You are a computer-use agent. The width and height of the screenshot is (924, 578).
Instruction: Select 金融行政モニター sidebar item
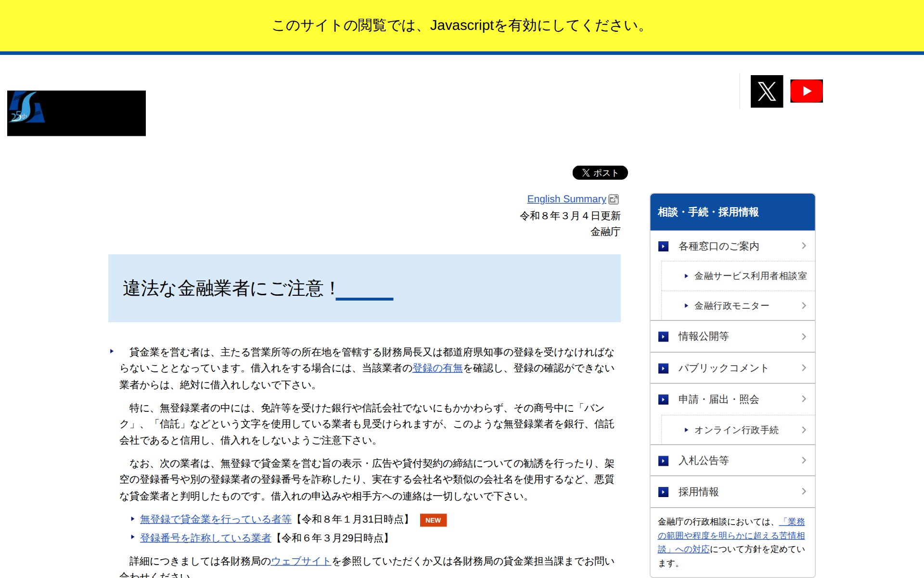(731, 306)
